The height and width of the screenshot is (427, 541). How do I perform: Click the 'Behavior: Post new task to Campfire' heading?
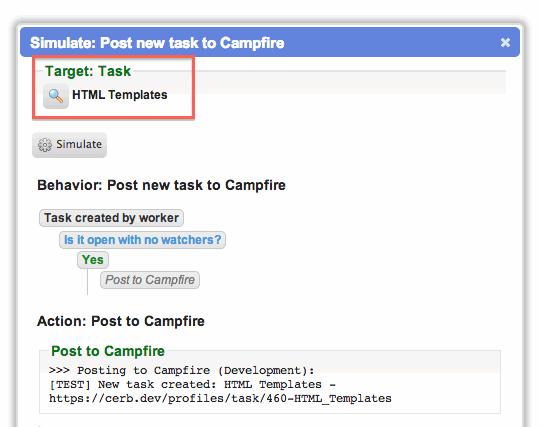click(161, 185)
